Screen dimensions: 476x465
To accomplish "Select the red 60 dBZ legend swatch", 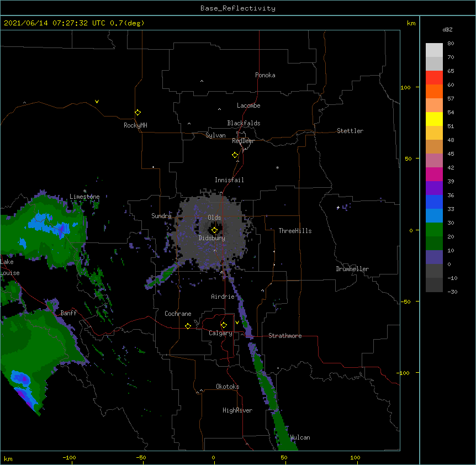I will (434, 78).
